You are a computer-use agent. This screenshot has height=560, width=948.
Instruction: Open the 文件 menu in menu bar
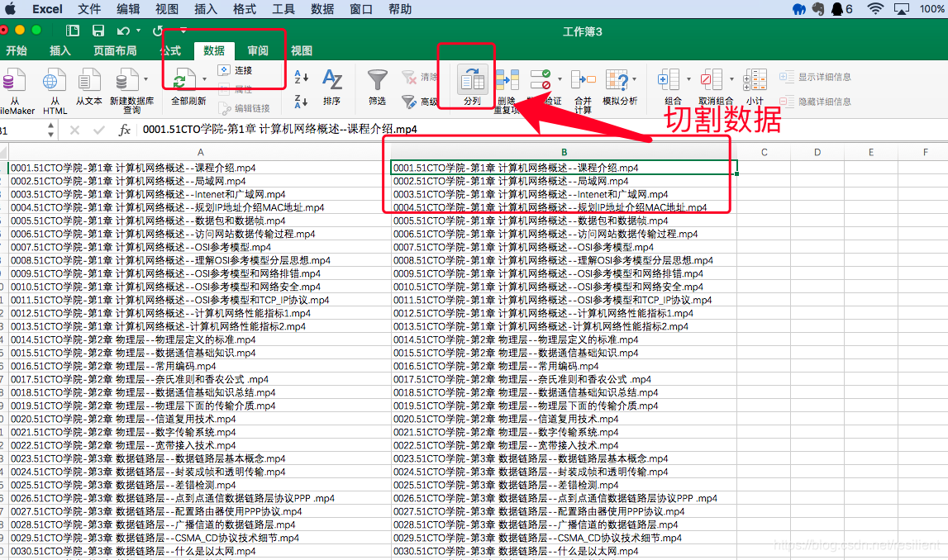(x=89, y=9)
